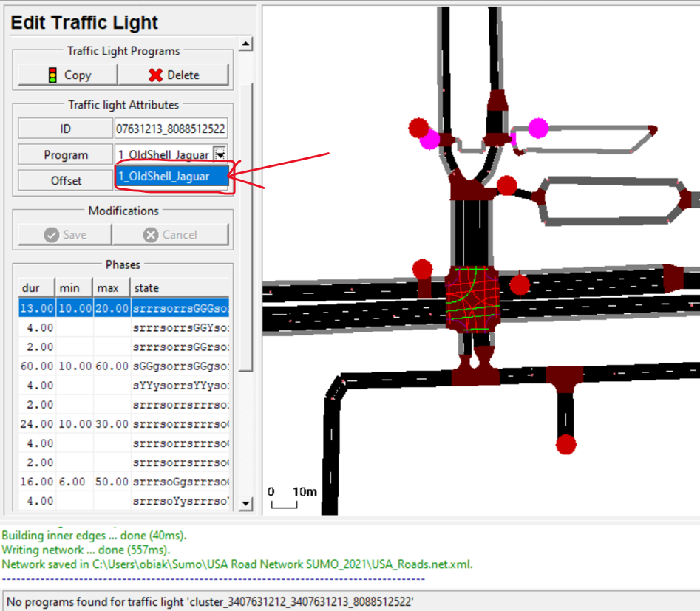Click the Delete program button
700x611 pixels.
pos(174,75)
